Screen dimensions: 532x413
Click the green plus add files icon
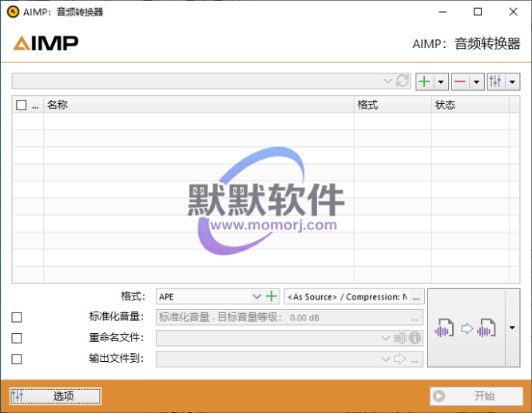[425, 81]
